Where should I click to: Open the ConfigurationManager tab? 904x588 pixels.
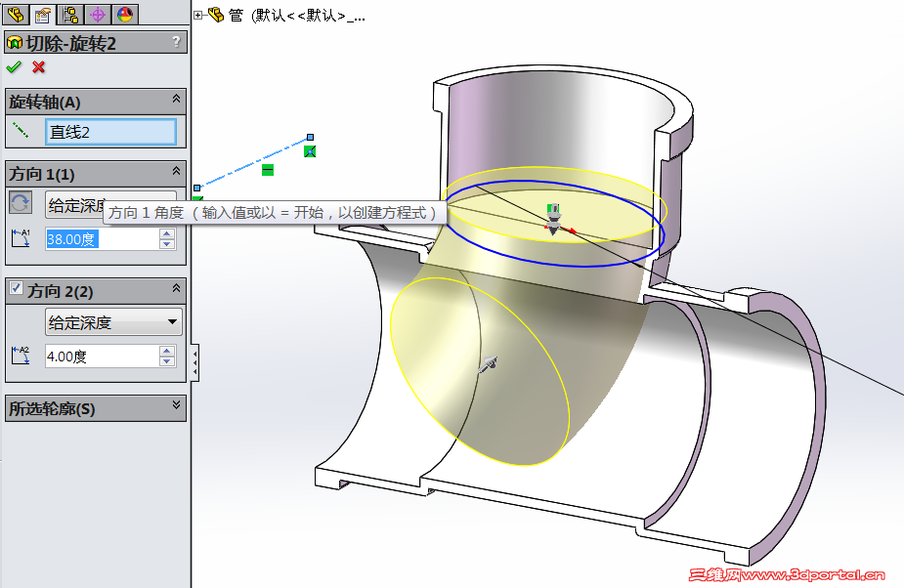(70, 14)
